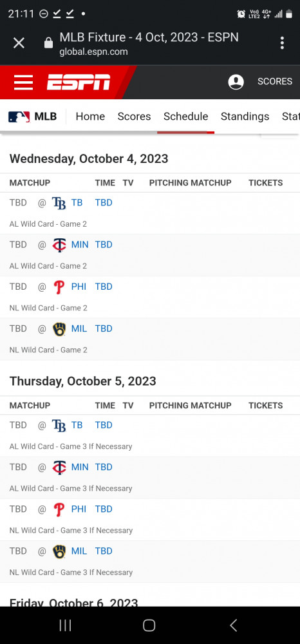Open TBD time link for Thursday's MIL game
This screenshot has height=644, width=300.
(x=104, y=551)
